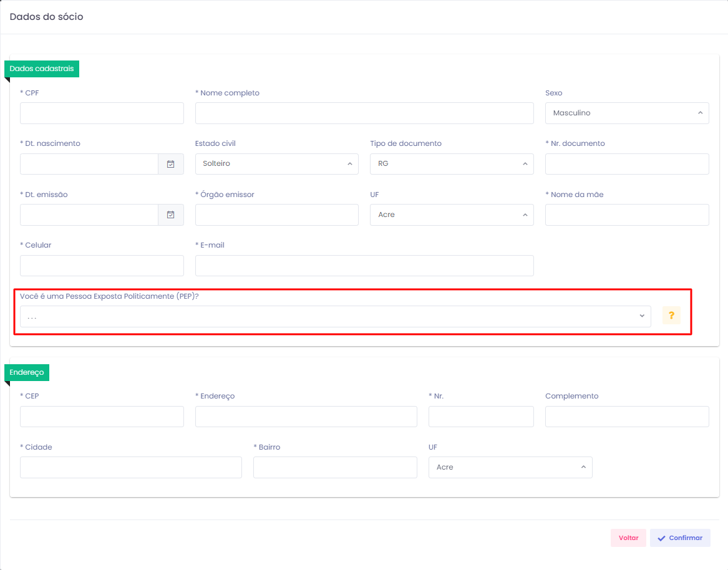Expand the document UF dropdown
Image resolution: width=728 pixels, height=570 pixels.
tap(451, 215)
